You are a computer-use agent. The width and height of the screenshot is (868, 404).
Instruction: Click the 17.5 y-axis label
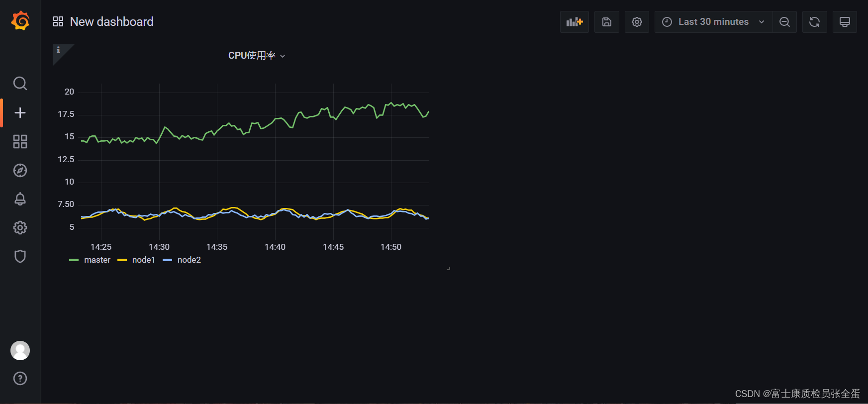pyautogui.click(x=66, y=114)
